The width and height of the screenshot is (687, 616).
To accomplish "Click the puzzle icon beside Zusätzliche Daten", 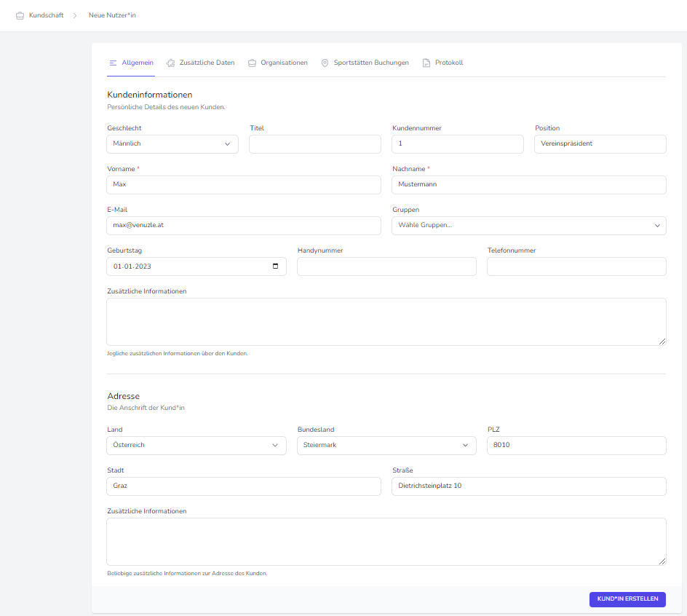I will click(x=170, y=63).
